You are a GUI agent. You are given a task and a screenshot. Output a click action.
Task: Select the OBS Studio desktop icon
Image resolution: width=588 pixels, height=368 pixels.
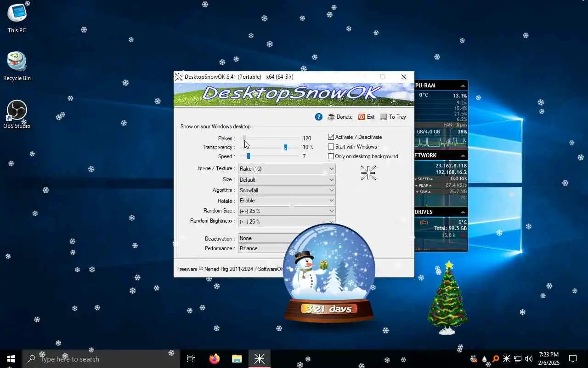(17, 115)
